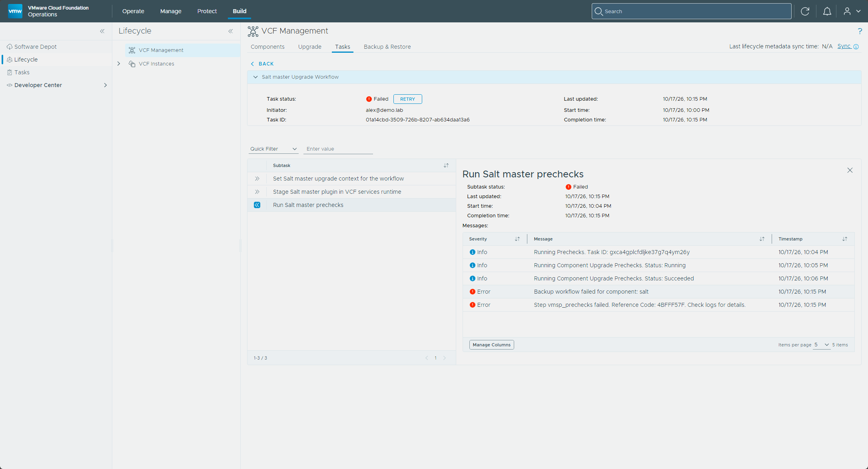Screen dimensions: 868x469
Task: Click the Sync link
Action: pos(844,46)
